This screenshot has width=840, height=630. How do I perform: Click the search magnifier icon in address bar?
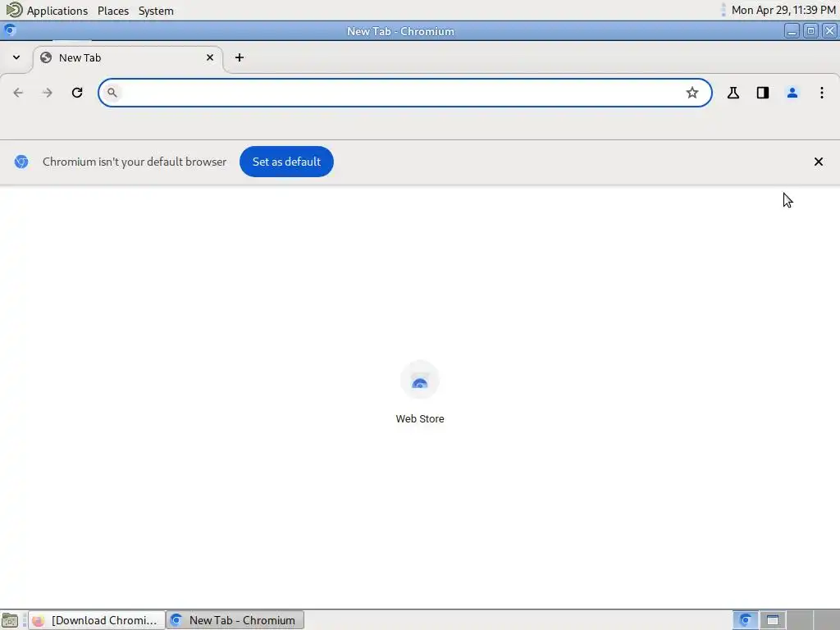(x=112, y=93)
